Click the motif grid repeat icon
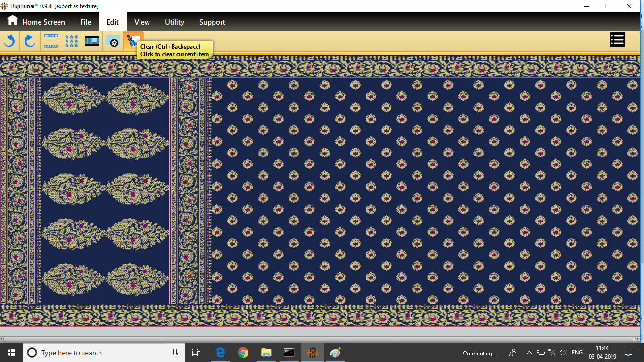The width and height of the screenshot is (644, 362). (72, 41)
